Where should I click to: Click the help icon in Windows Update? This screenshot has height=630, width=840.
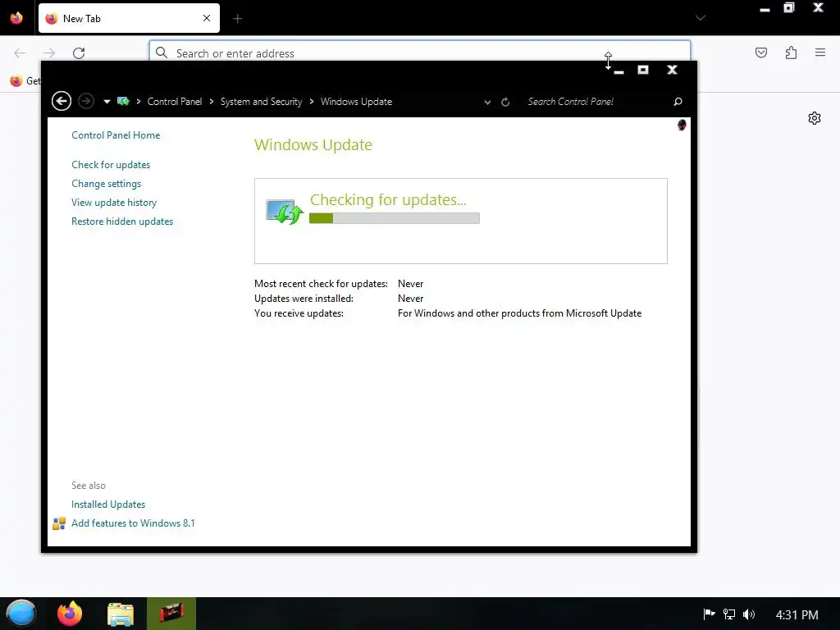682,125
